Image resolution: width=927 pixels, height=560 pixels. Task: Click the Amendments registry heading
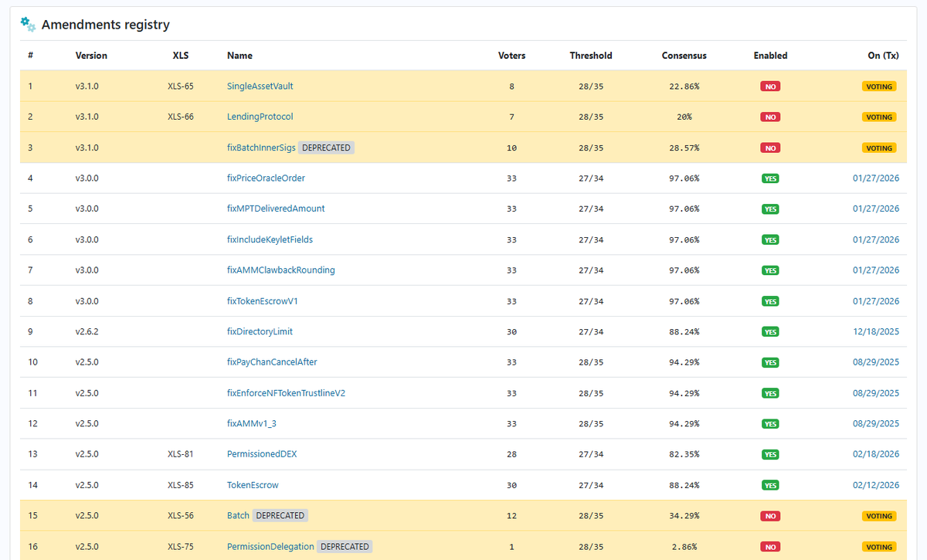(x=106, y=25)
